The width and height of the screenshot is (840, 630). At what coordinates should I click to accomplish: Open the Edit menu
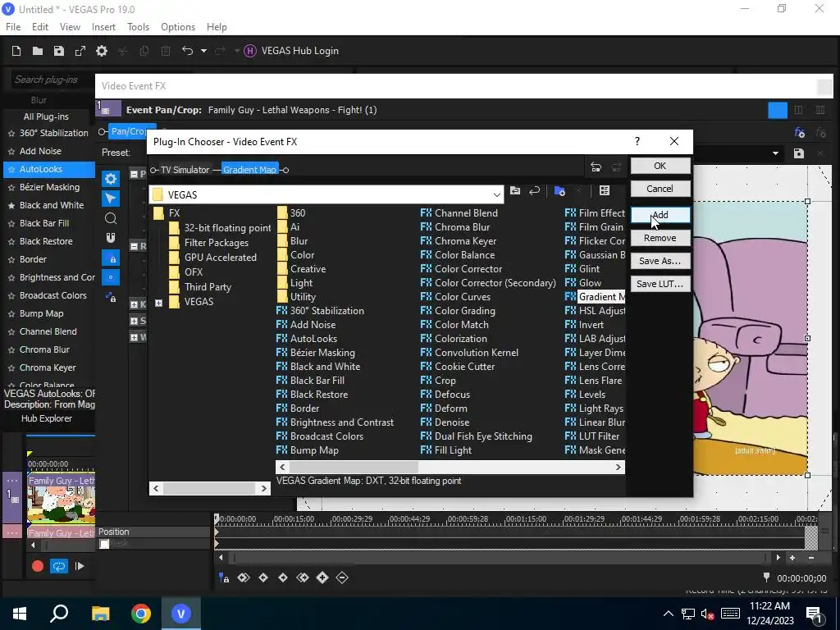pyautogui.click(x=40, y=27)
